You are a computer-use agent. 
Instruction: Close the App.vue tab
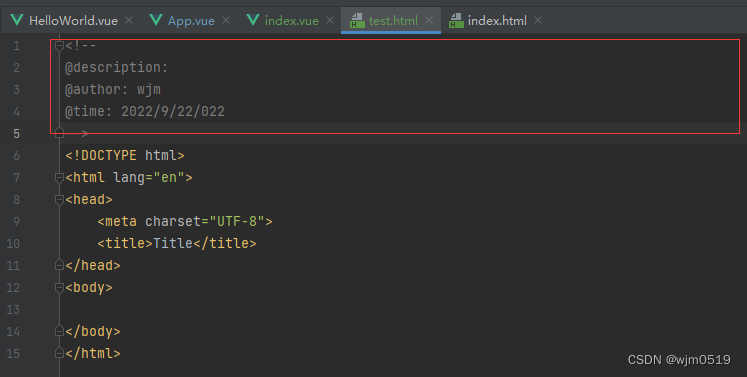(x=226, y=20)
